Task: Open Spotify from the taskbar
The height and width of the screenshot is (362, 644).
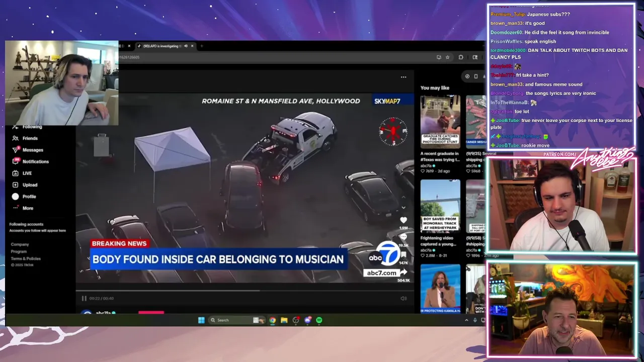Action: click(x=319, y=320)
